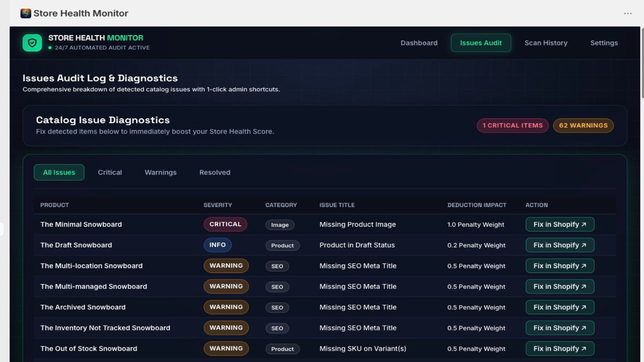Click the Issues Audit Log & Diagnostics heading
The height and width of the screenshot is (362, 644).
click(100, 78)
